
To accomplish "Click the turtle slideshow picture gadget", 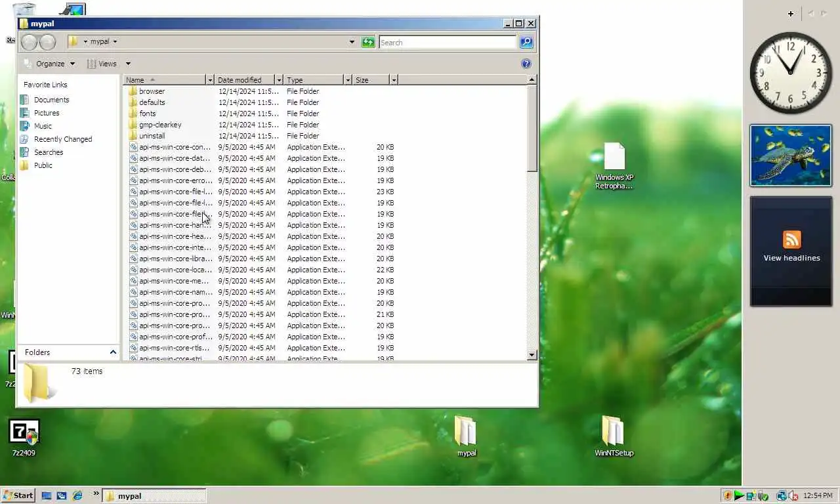I will (x=791, y=156).
